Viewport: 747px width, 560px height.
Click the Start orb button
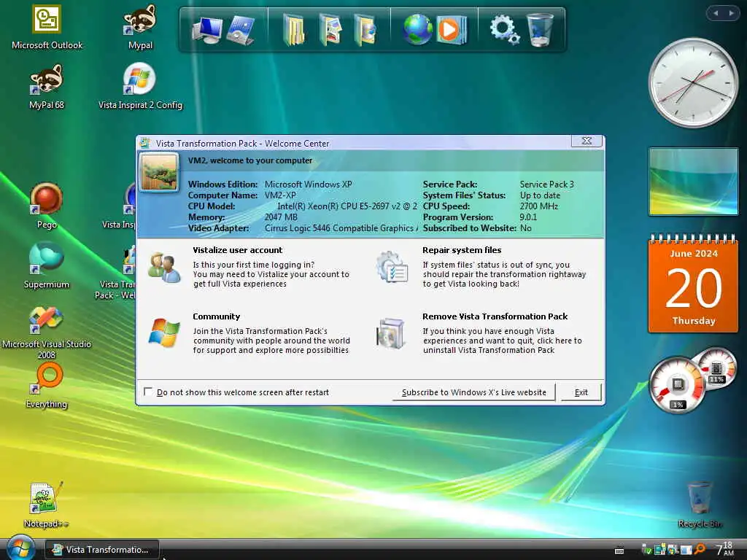(21, 548)
